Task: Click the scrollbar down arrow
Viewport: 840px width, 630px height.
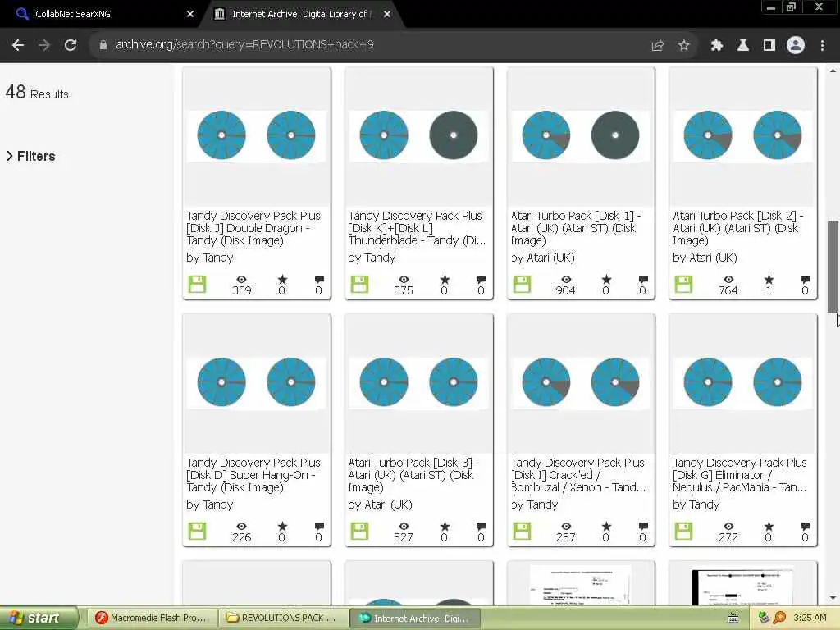Action: [833, 598]
